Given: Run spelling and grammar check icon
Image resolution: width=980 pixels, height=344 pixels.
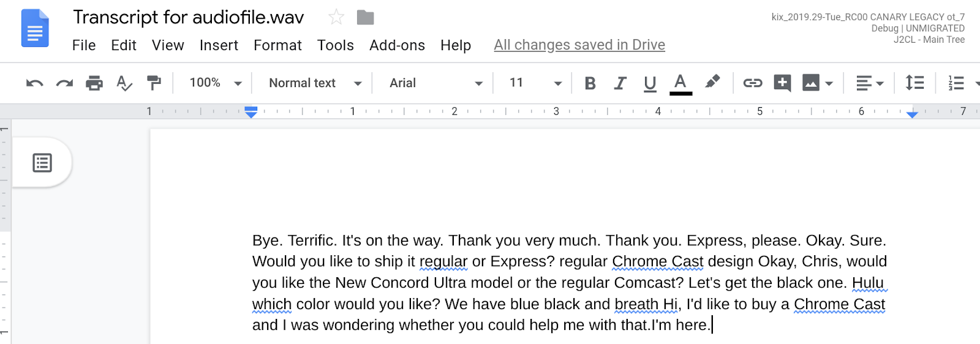Looking at the screenshot, I should click(124, 83).
